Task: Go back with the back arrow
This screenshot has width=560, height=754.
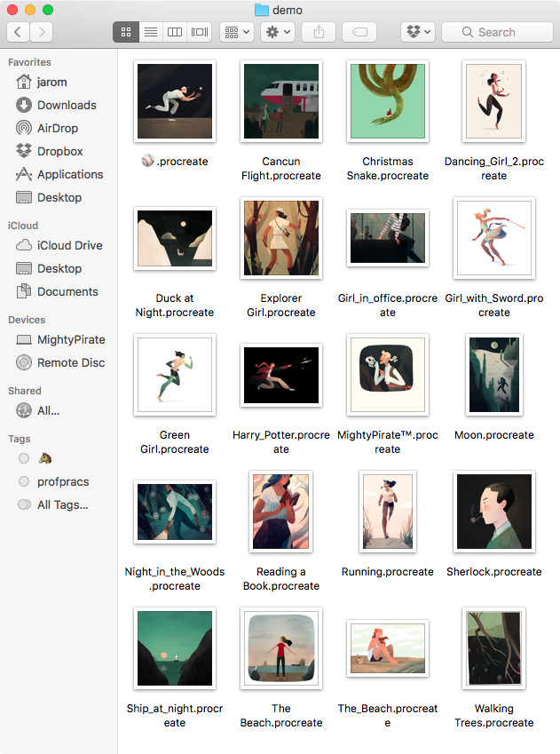Action: pyautogui.click(x=19, y=32)
